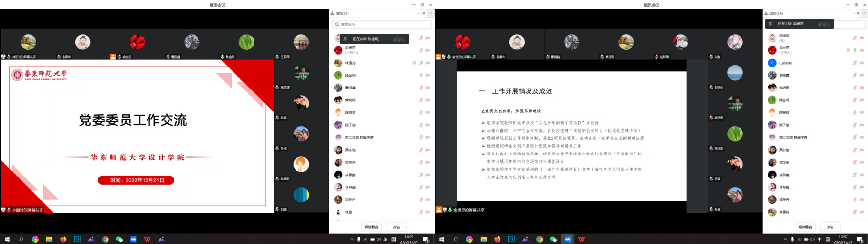The width and height of the screenshot is (868, 244).
Task: Click 改名 button in 成员(33) panel
Action: tap(396, 227)
